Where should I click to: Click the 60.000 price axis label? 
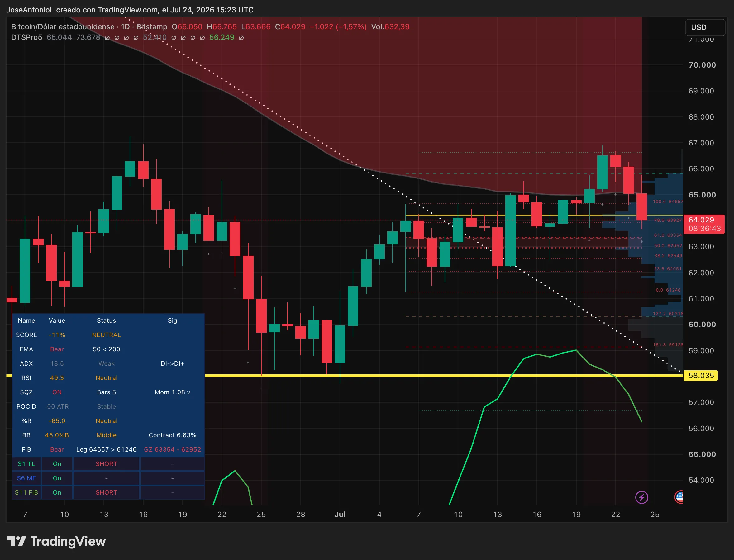[702, 325]
